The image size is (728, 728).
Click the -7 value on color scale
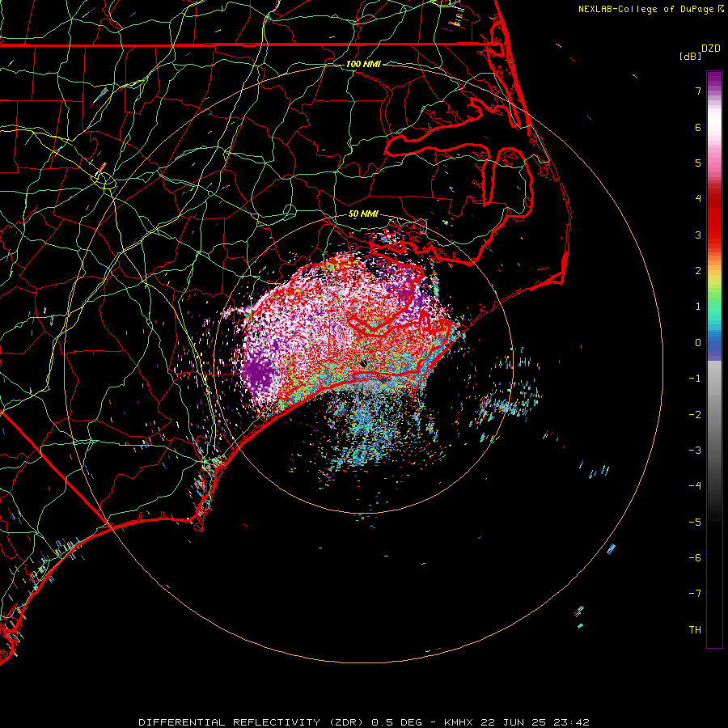tap(695, 594)
